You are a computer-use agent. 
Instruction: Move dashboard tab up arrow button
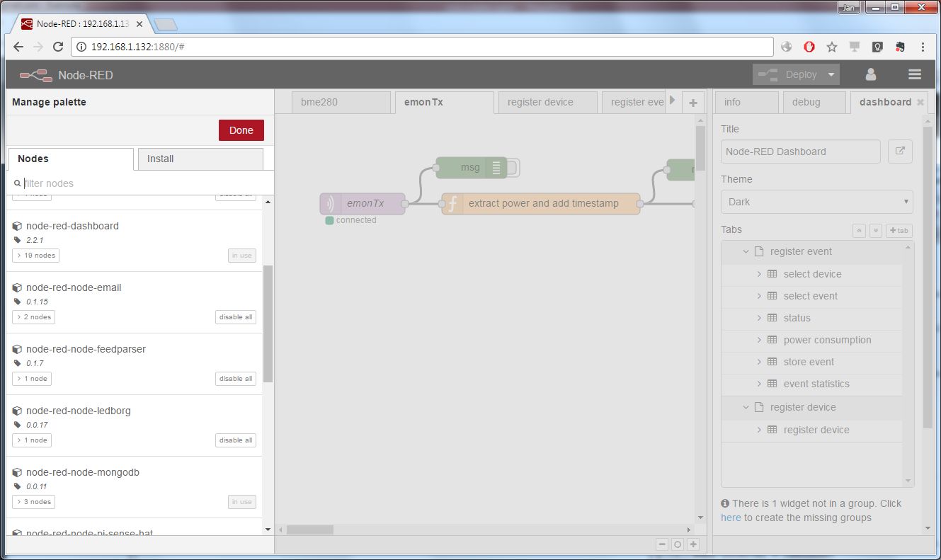pyautogui.click(x=860, y=231)
